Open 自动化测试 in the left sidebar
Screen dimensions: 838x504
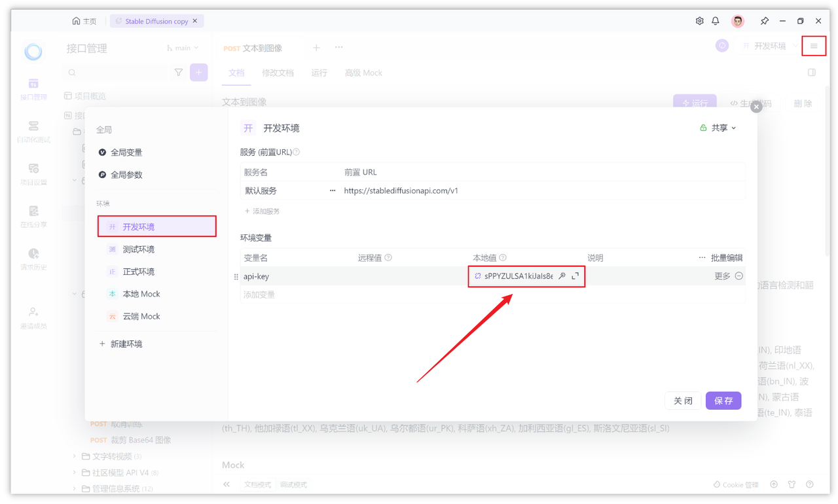click(x=33, y=132)
